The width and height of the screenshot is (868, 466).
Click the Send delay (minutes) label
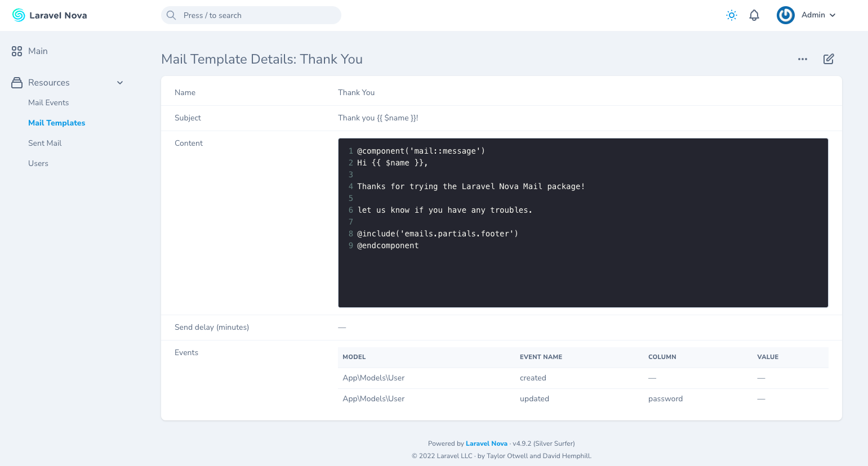(x=212, y=327)
